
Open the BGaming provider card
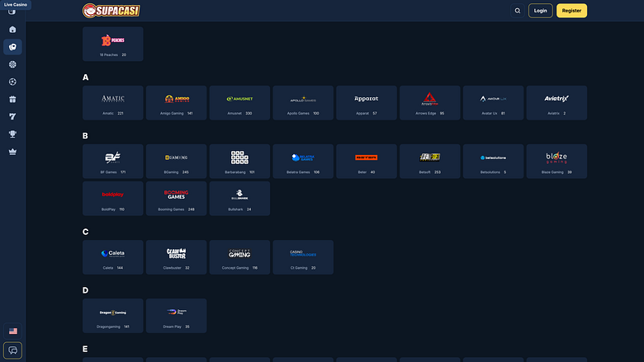click(176, 161)
